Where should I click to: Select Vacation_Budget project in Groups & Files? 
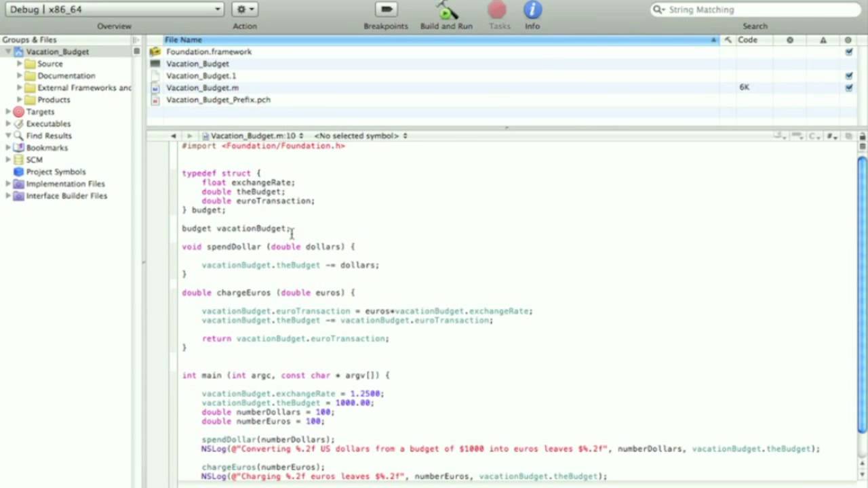coord(57,52)
